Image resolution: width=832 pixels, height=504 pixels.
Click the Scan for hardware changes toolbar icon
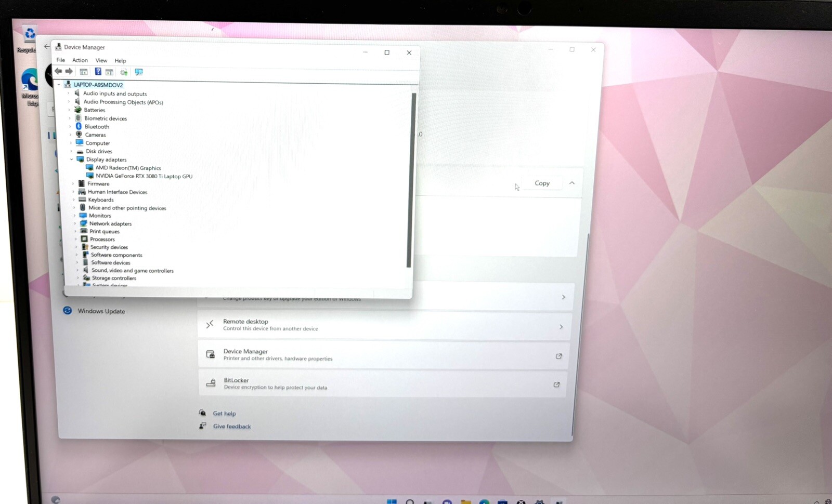click(139, 72)
